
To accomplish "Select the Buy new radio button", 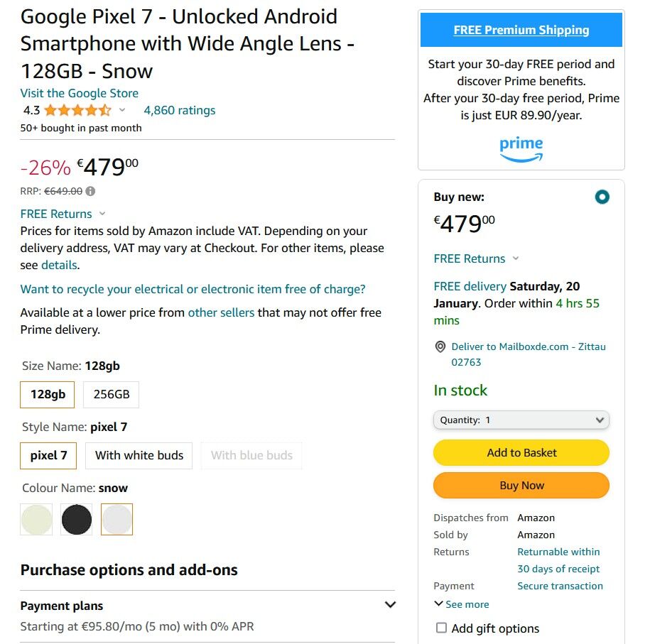I will click(x=602, y=197).
